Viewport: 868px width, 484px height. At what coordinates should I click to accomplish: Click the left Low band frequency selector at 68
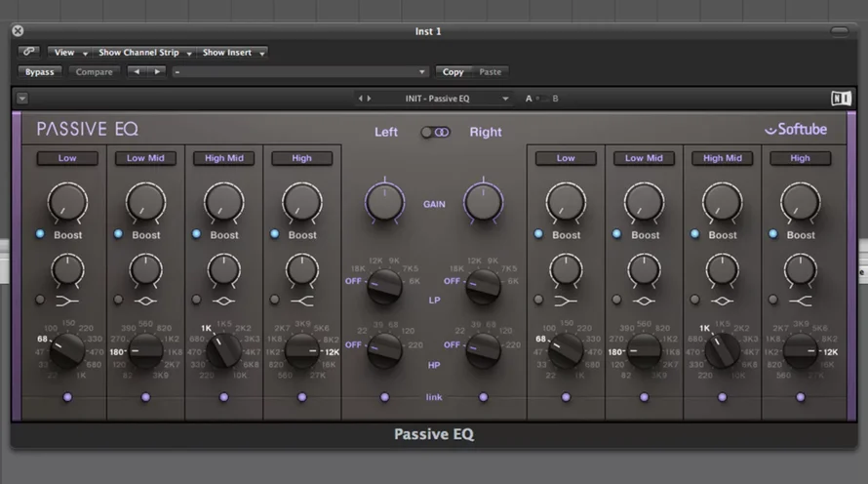pos(67,350)
